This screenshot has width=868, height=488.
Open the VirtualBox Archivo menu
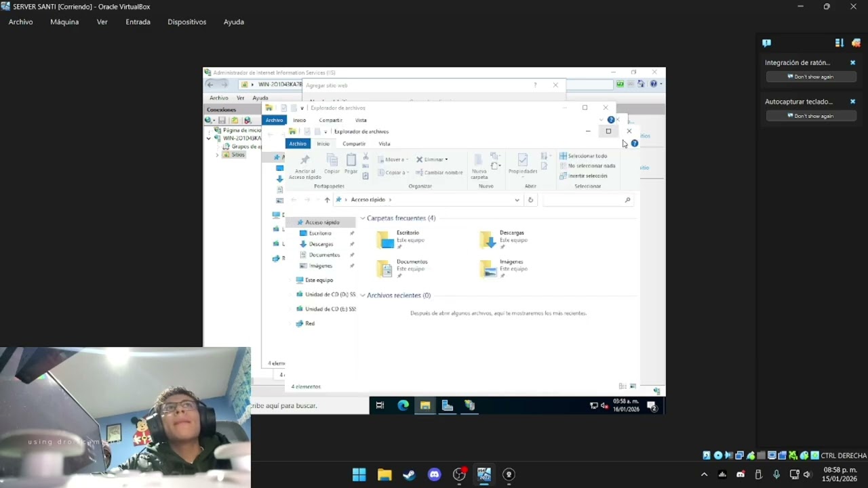click(20, 22)
